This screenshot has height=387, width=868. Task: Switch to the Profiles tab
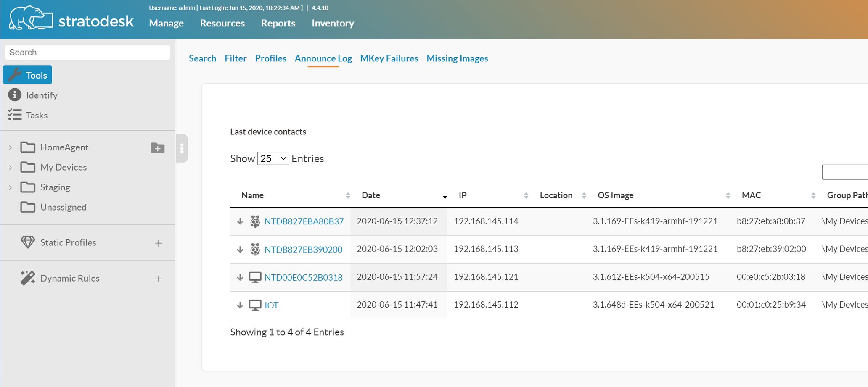[270, 58]
